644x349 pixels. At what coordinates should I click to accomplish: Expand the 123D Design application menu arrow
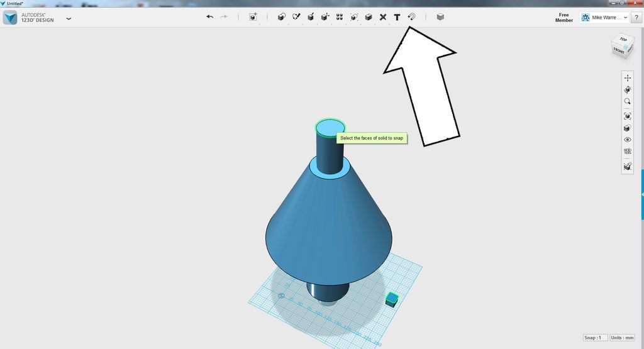tap(69, 18)
